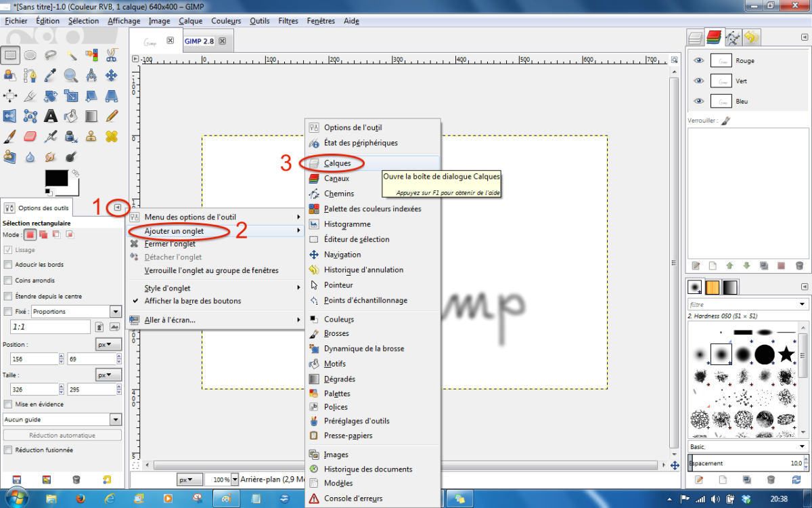Open status bar px unit dropdown

(189, 480)
